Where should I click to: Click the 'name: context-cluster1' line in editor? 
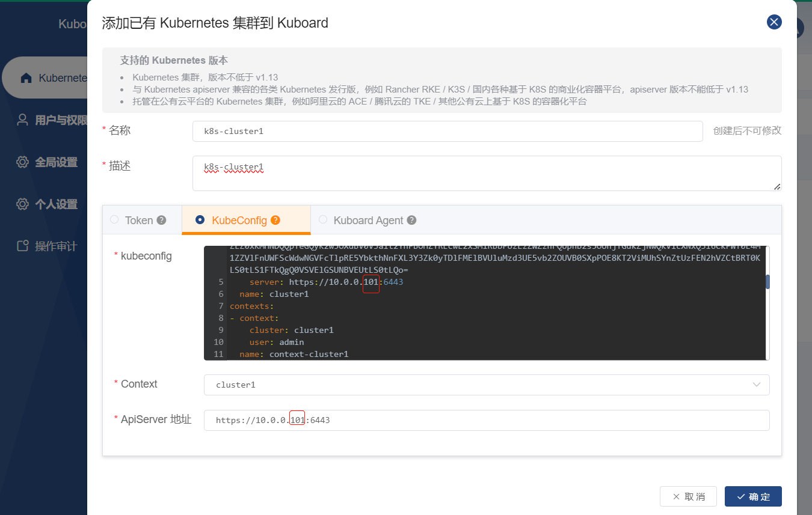click(x=294, y=354)
